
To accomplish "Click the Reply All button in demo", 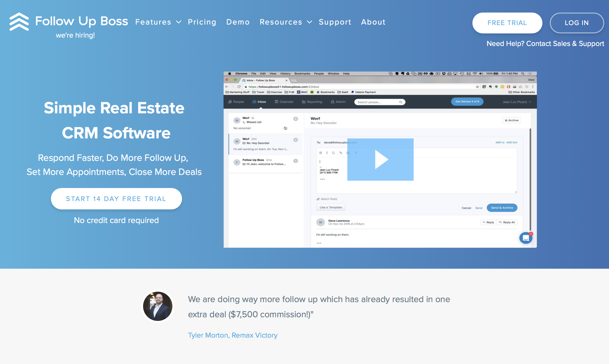I will [507, 222].
